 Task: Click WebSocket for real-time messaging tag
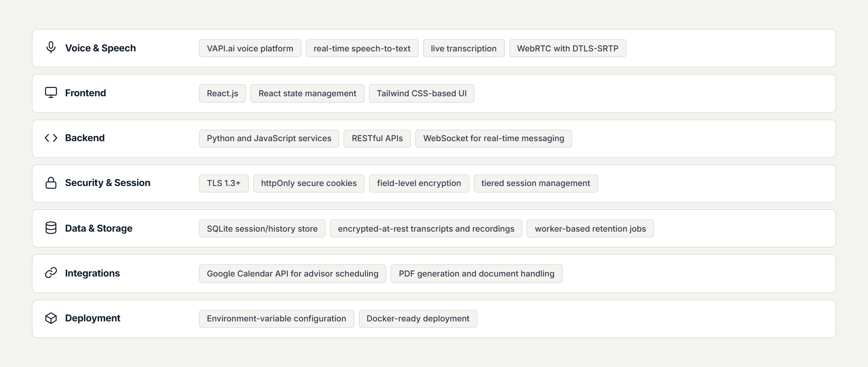coord(494,138)
